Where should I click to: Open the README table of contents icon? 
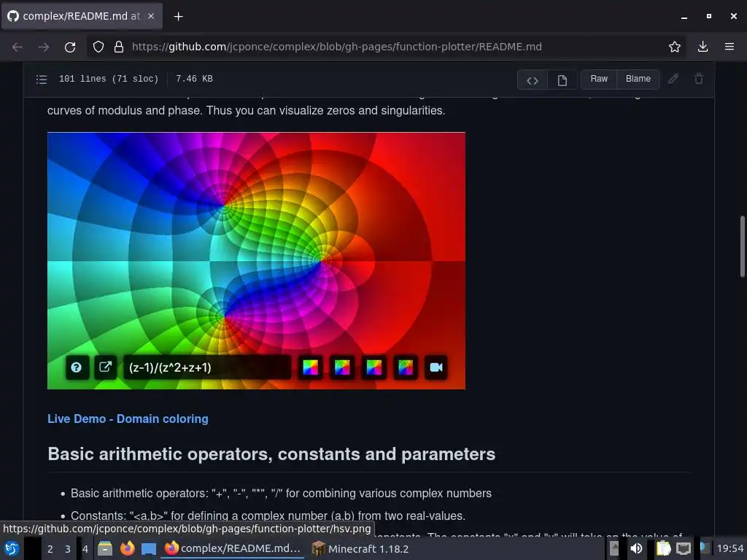(x=42, y=79)
